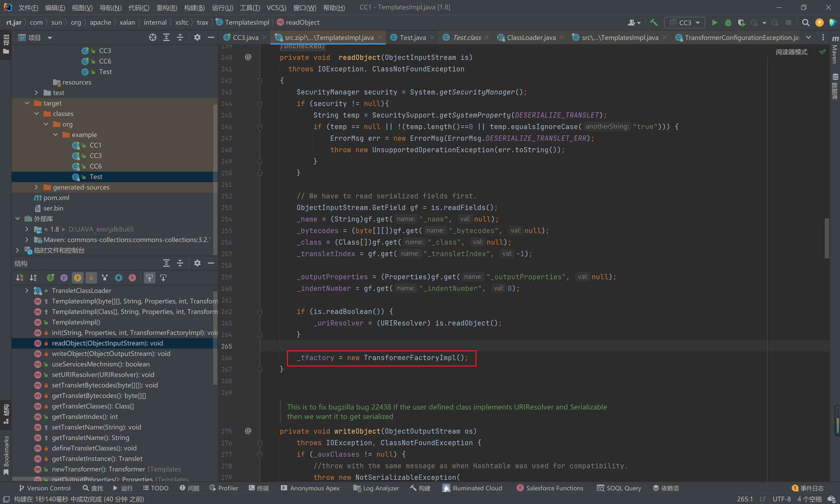
Task: Build project with hammer icon
Action: 654,22
